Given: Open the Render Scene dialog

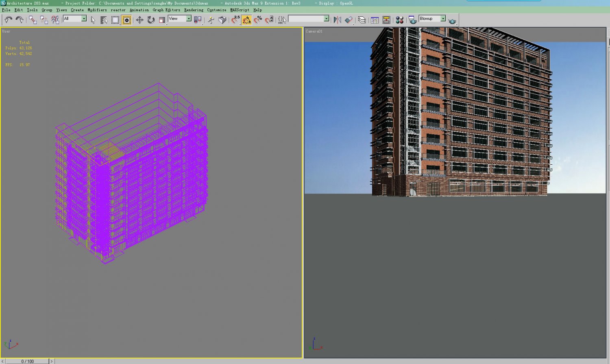Looking at the screenshot, I should [x=411, y=19].
